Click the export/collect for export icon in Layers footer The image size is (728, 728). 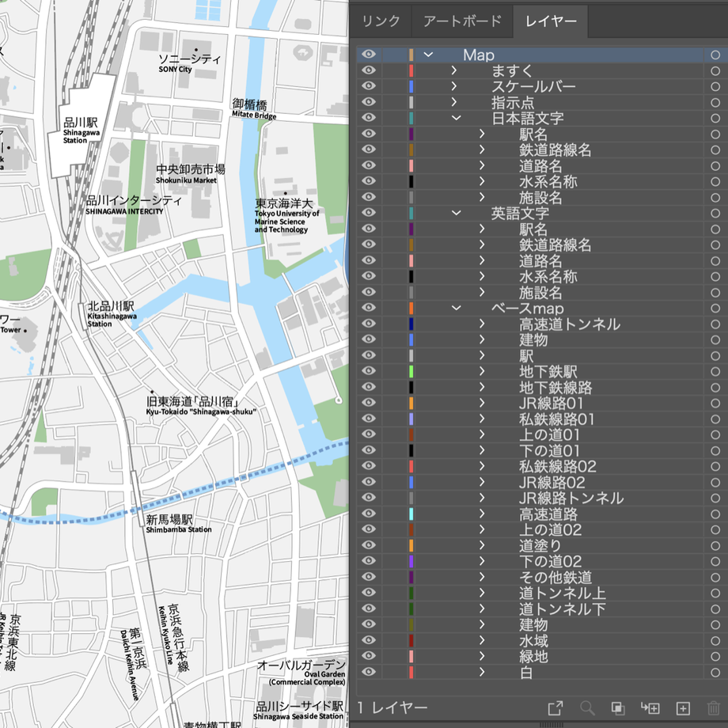coord(555,708)
